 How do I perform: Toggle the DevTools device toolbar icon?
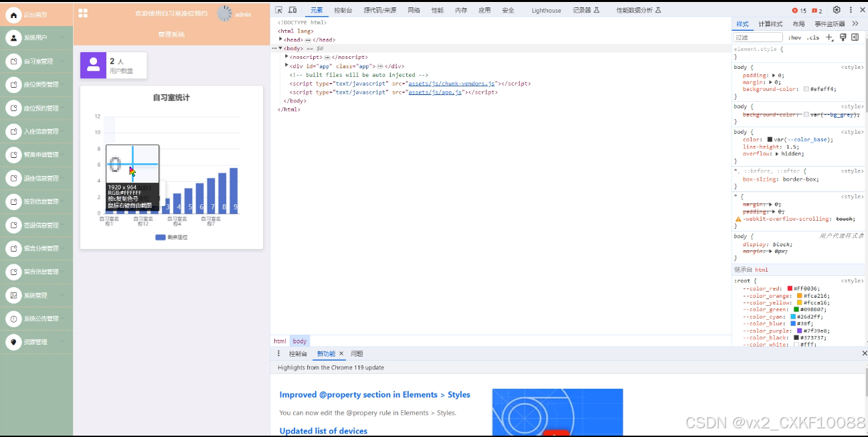point(292,10)
